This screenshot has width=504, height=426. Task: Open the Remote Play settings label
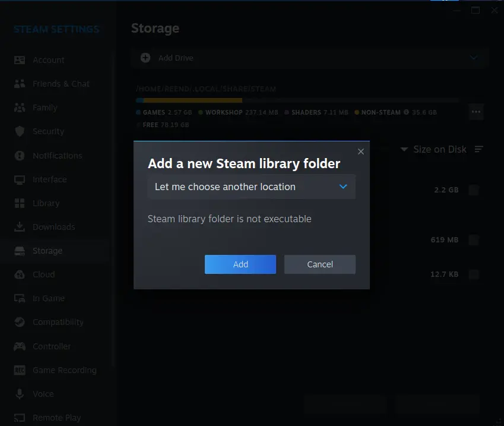pos(57,418)
